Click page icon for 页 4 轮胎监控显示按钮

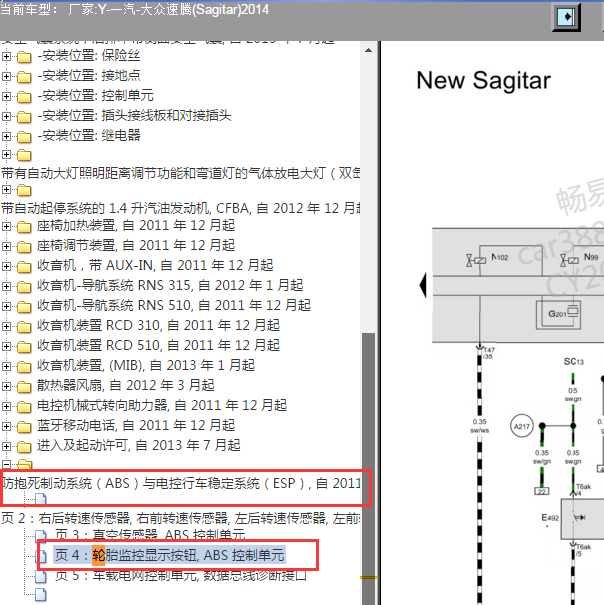41,556
